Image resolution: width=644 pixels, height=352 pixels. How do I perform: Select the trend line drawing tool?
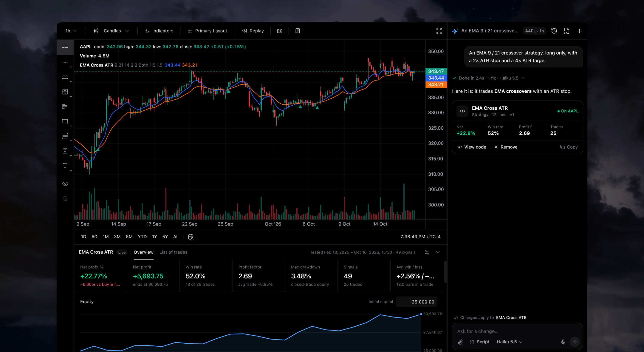[x=65, y=62]
